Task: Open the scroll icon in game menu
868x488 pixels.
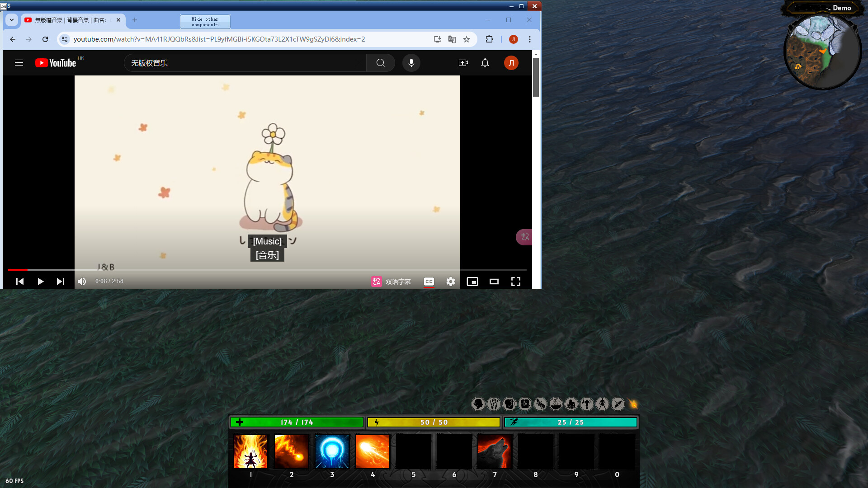Action: pos(540,404)
